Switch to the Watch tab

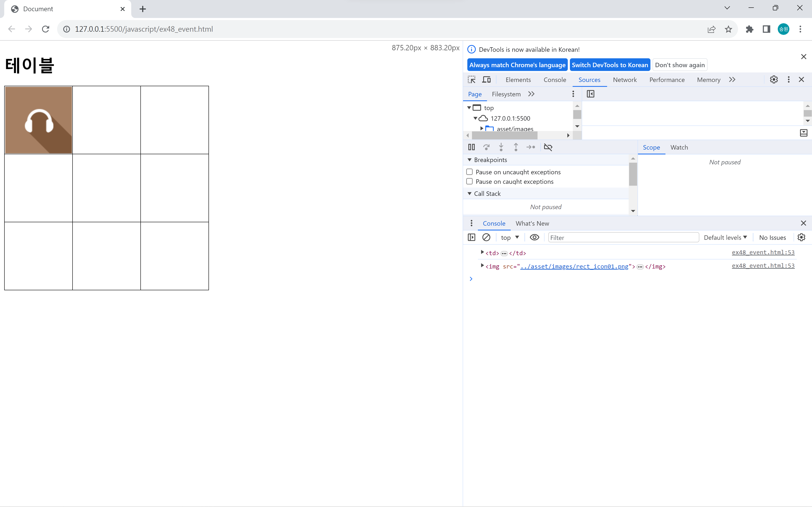(x=679, y=147)
